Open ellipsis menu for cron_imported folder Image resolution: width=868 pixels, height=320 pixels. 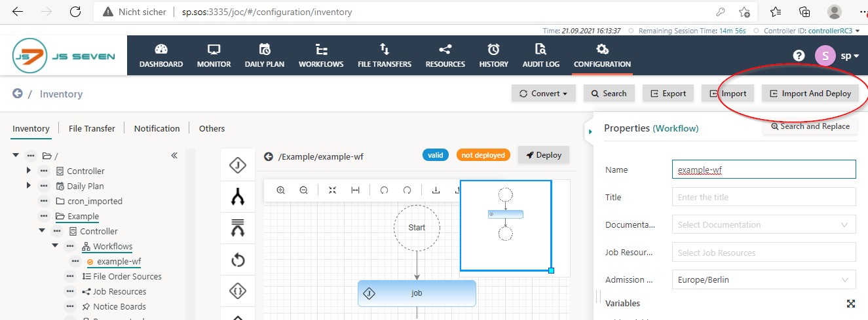(44, 202)
